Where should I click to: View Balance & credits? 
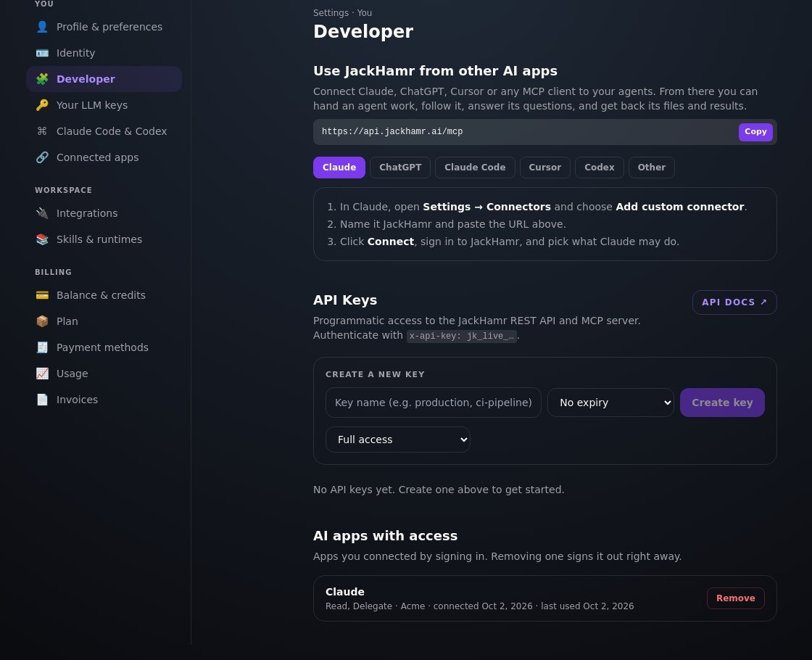pyautogui.click(x=104, y=295)
